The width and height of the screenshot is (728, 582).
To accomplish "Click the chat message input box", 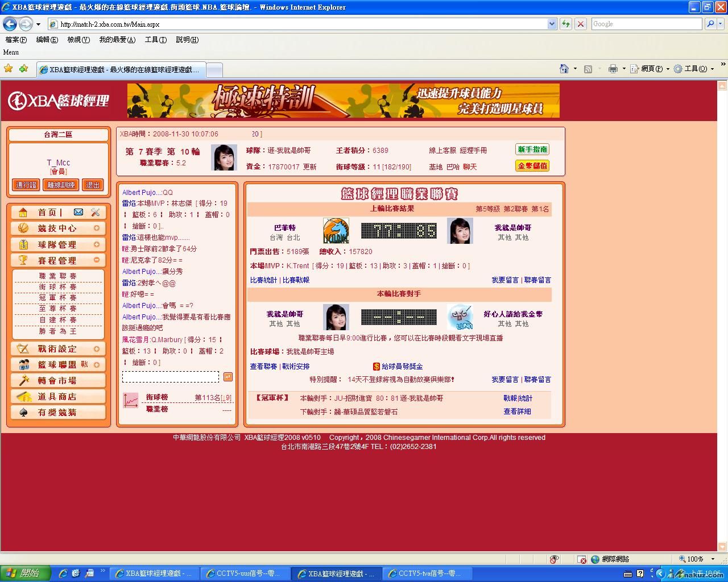I will (171, 377).
